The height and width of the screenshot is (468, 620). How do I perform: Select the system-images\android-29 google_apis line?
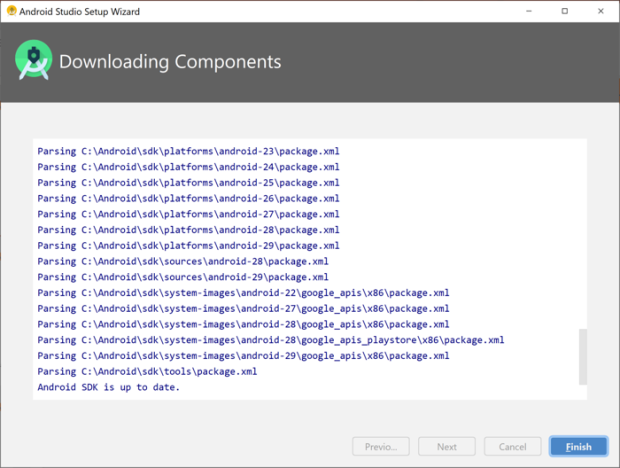pyautogui.click(x=244, y=356)
